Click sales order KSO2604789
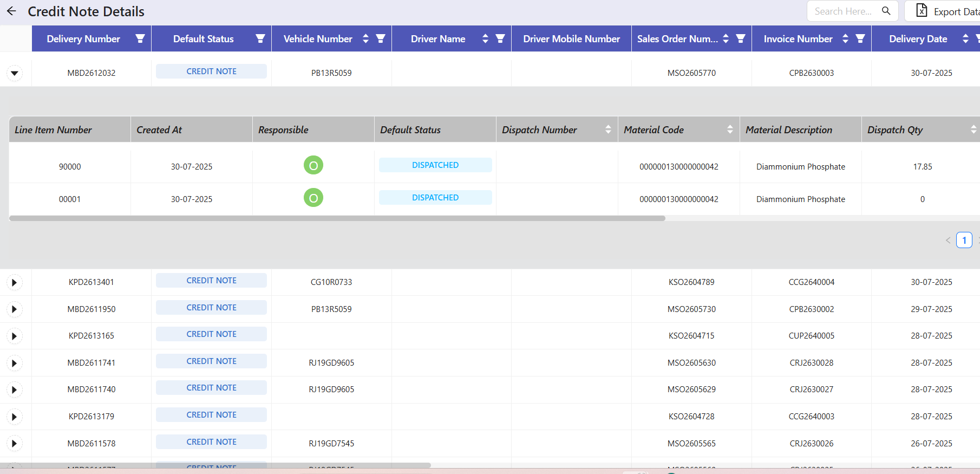The width and height of the screenshot is (980, 474). coord(691,282)
